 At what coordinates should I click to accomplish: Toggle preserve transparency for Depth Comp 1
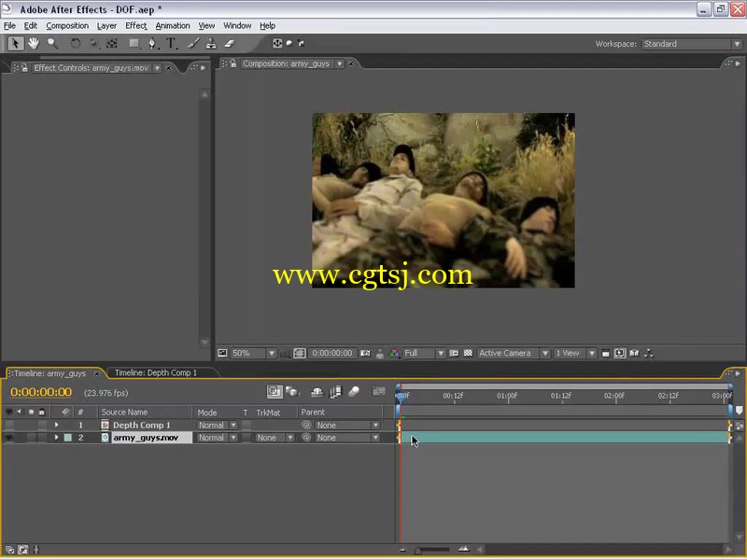tap(247, 425)
